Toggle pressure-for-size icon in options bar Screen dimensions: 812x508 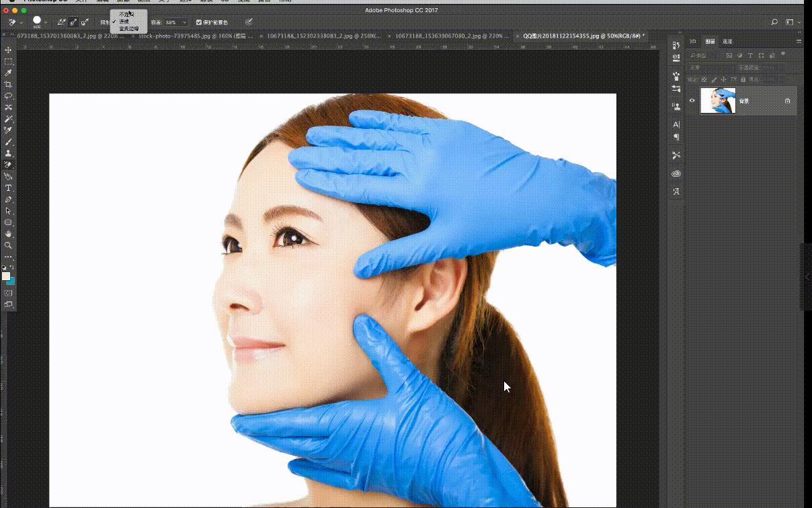(249, 22)
